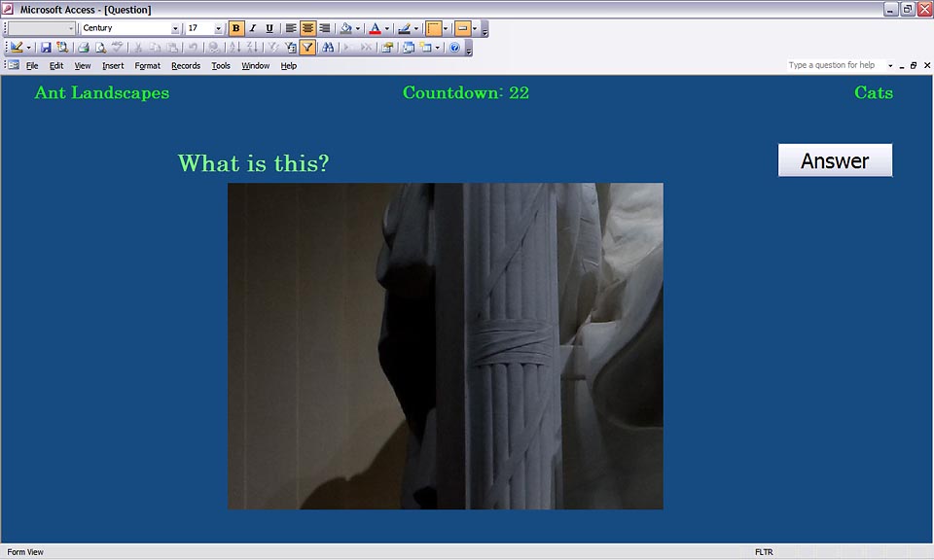Click the Find binoculars icon
934x560 pixels.
(x=328, y=47)
